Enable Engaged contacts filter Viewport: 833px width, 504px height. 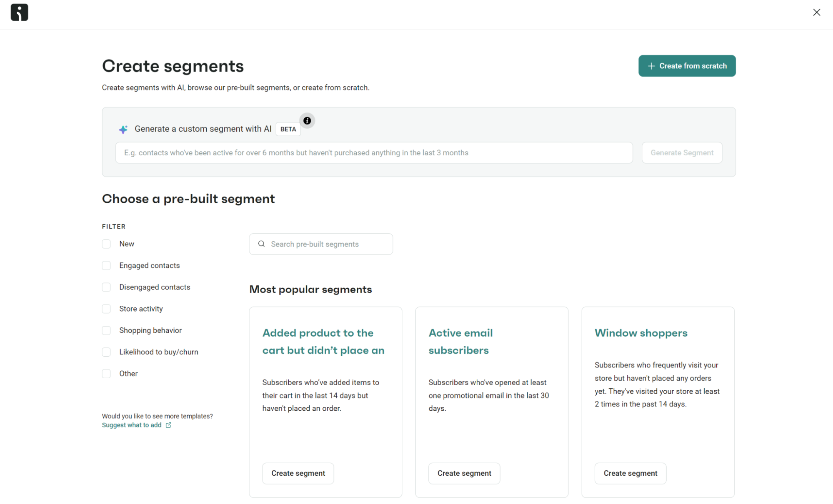[x=107, y=266]
